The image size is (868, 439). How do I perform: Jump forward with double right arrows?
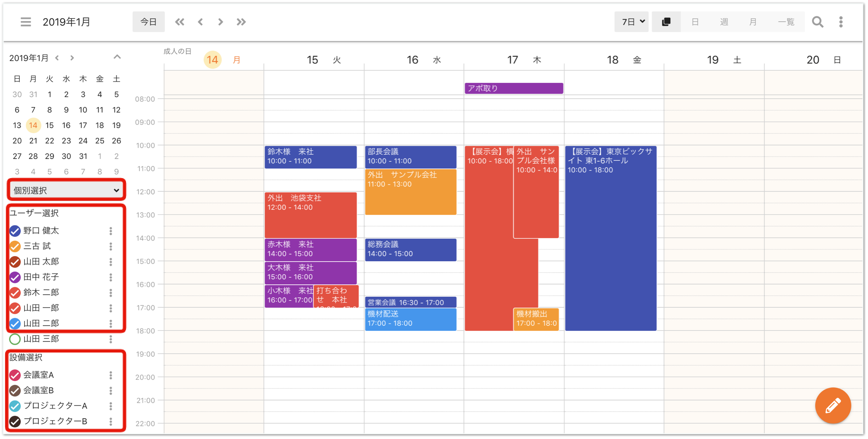[x=241, y=22]
